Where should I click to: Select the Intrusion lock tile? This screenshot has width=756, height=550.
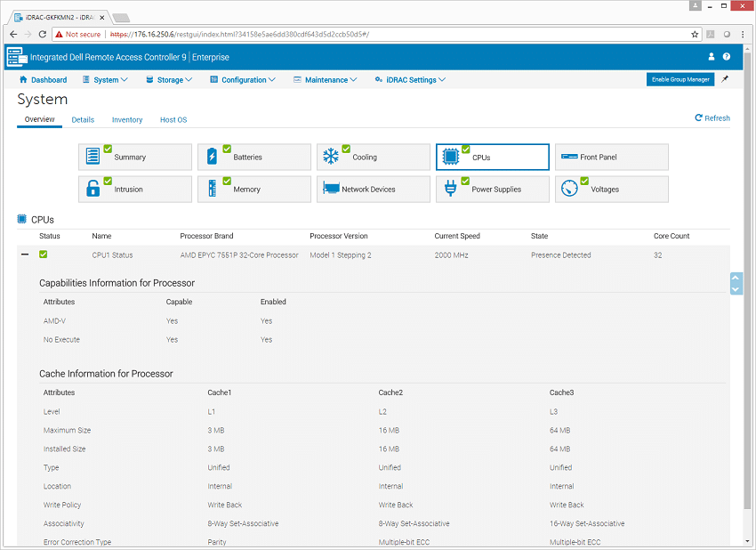click(135, 190)
